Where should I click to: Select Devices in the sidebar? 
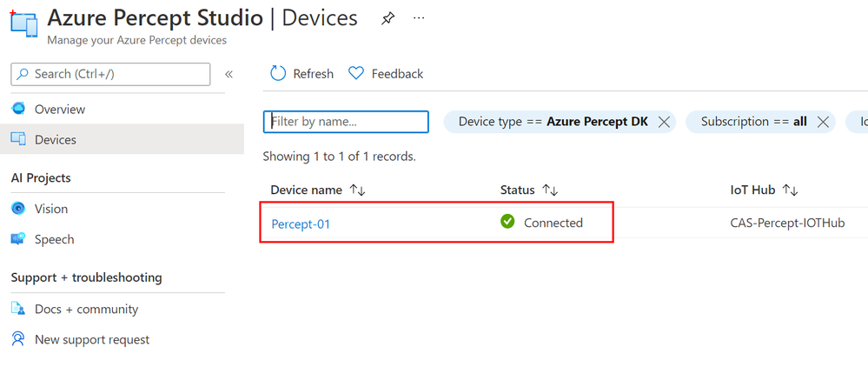pyautogui.click(x=122, y=139)
